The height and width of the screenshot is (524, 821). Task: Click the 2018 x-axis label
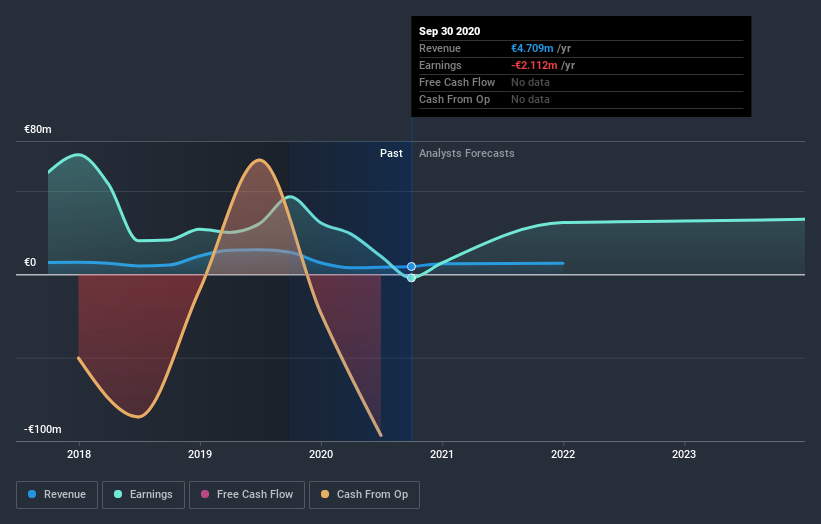(79, 454)
